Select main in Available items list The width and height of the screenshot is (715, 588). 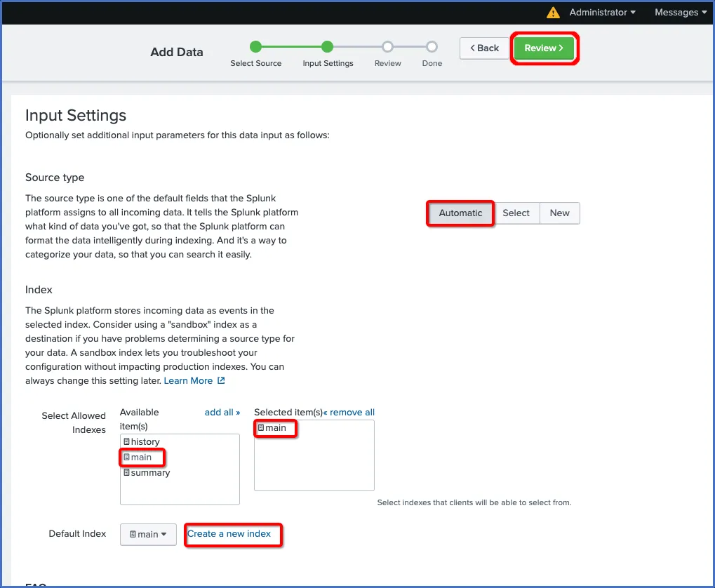coord(138,457)
